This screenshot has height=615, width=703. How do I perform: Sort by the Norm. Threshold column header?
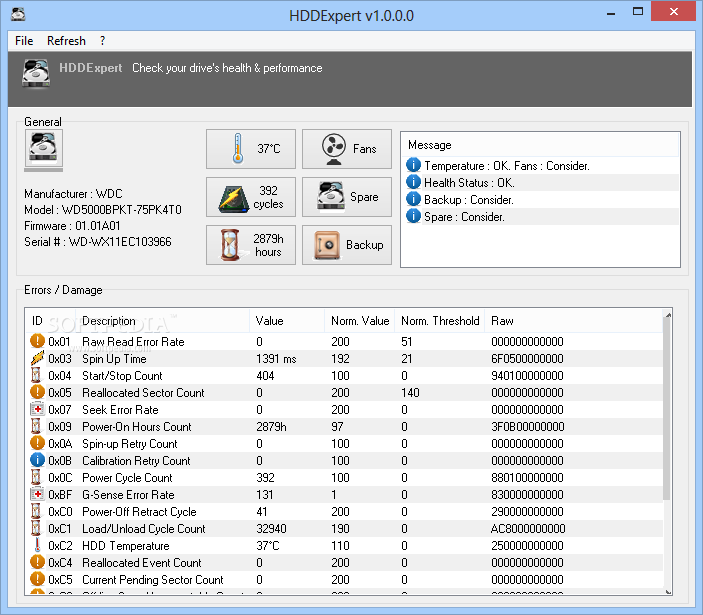pos(440,321)
